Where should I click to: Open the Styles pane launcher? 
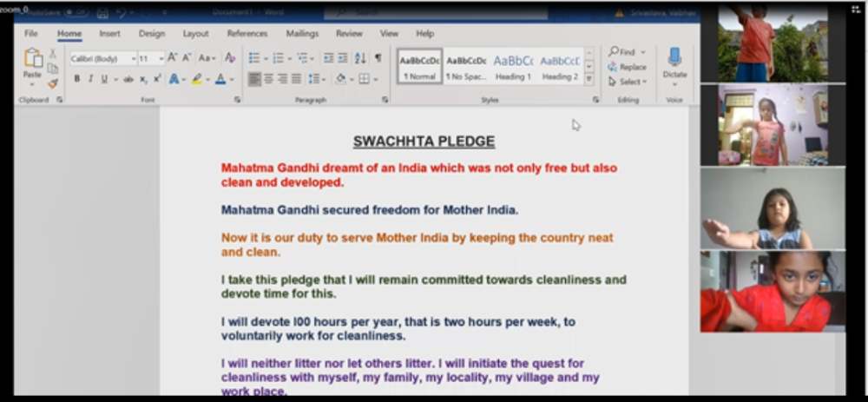click(595, 100)
